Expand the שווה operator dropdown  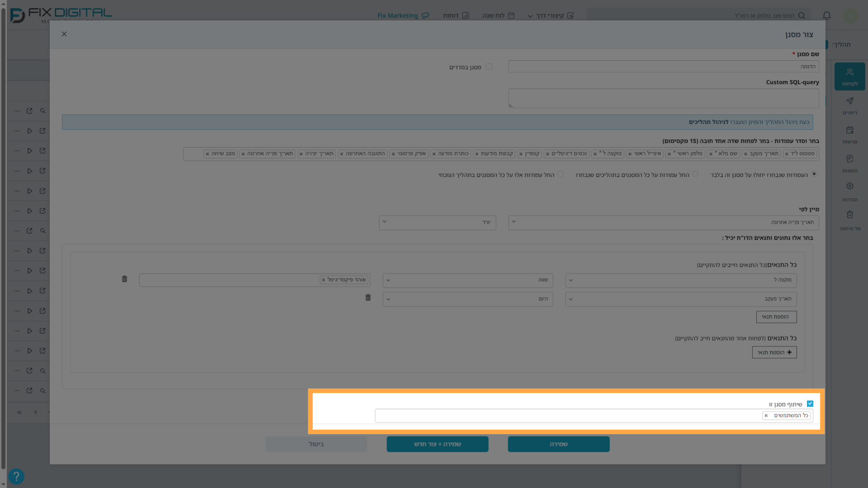tap(467, 280)
